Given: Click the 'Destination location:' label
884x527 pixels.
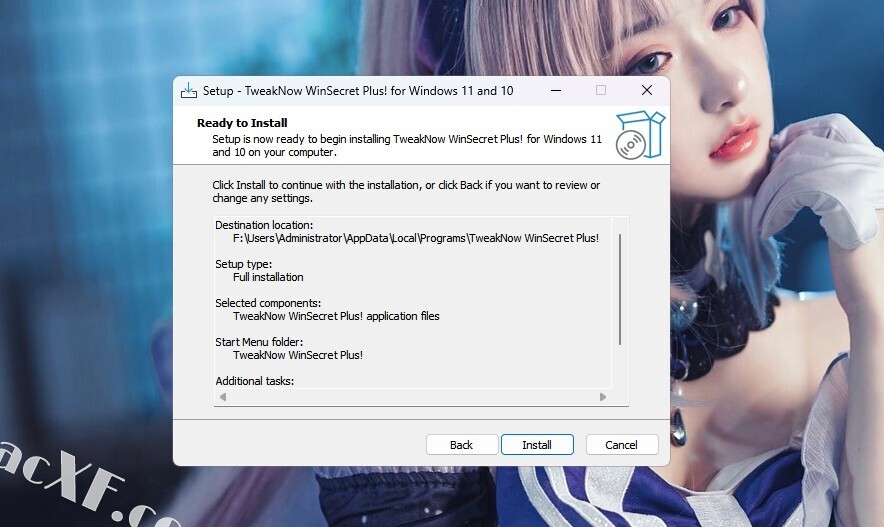Looking at the screenshot, I should [264, 225].
